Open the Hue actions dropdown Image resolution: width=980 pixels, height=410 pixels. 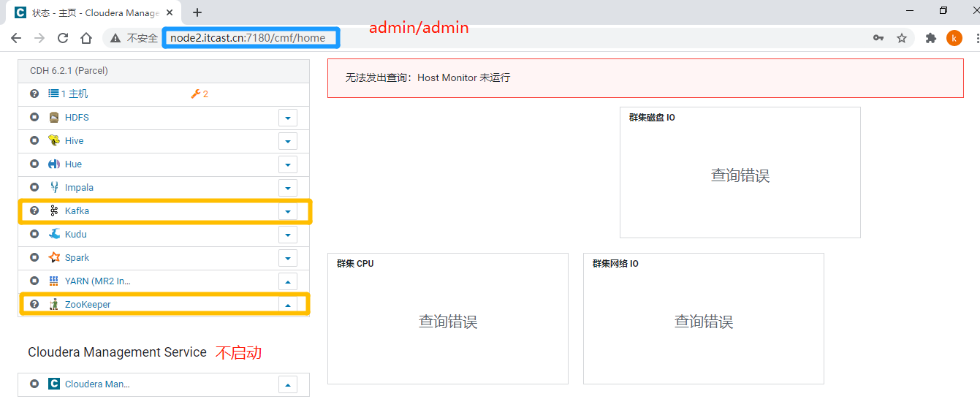pyautogui.click(x=288, y=164)
